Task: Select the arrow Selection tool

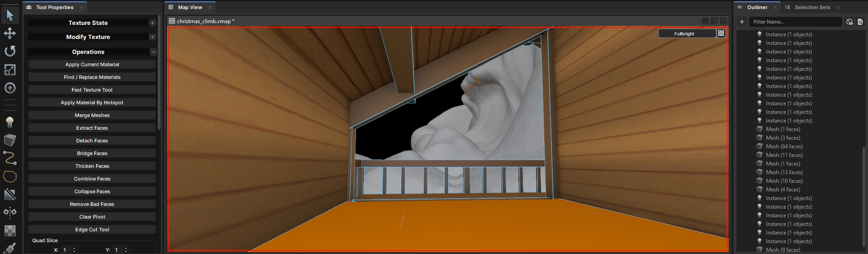Action: point(10,15)
